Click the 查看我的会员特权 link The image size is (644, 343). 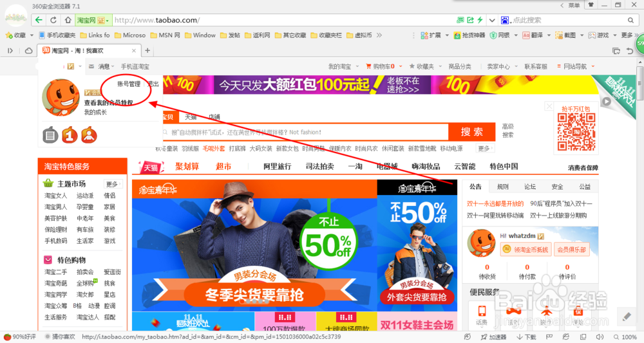(x=108, y=102)
